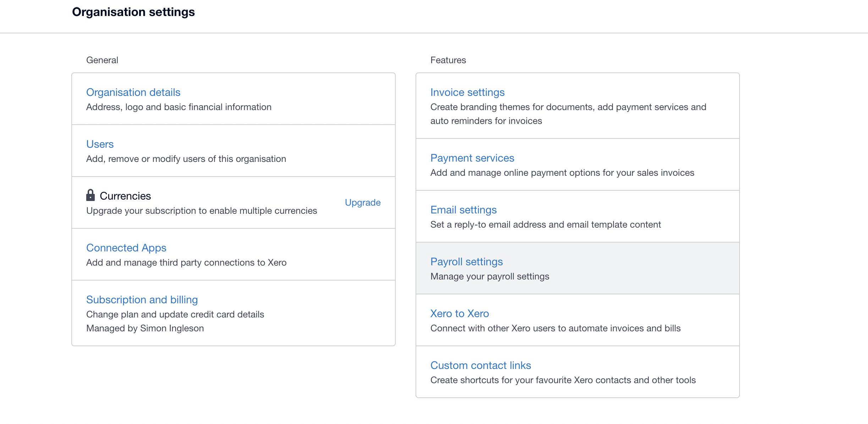Click 'Set a reply-to email address' description
Screen dimensions: 868x424
pyautogui.click(x=546, y=224)
